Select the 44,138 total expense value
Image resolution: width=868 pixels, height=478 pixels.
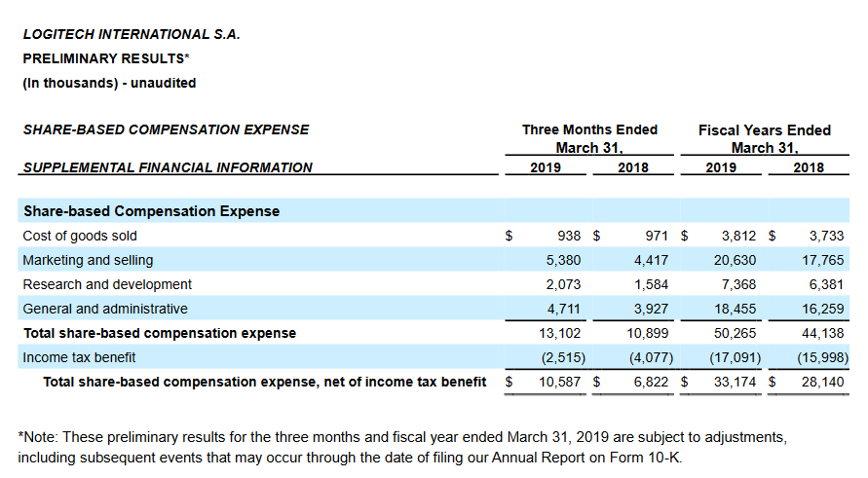823,333
